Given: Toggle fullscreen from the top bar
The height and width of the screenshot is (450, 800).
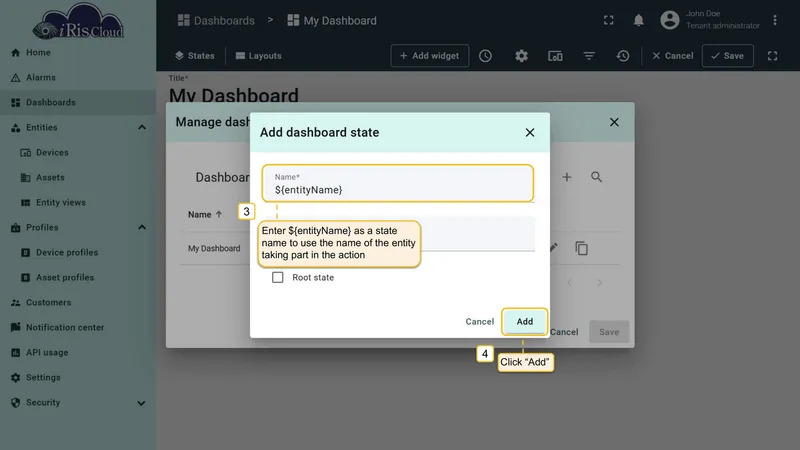Looking at the screenshot, I should [609, 20].
